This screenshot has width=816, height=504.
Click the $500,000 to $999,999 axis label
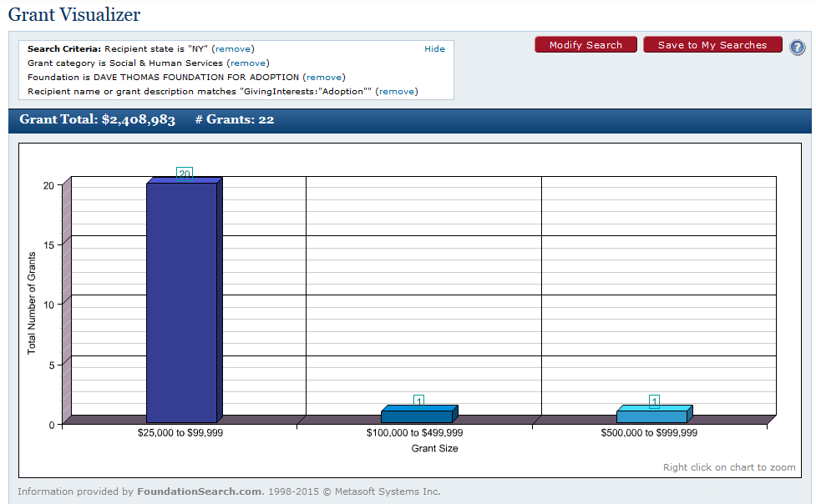pyautogui.click(x=649, y=433)
